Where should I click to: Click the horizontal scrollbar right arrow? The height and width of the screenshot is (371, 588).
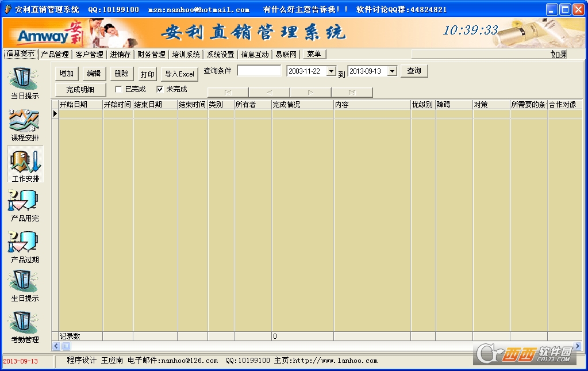[577, 346]
